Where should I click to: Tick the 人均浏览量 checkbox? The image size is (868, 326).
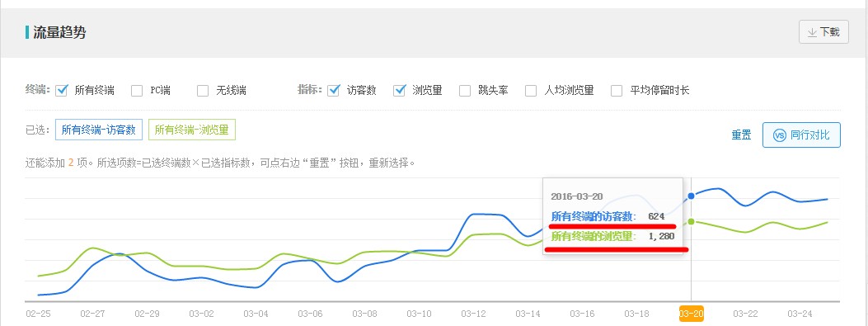(531, 90)
